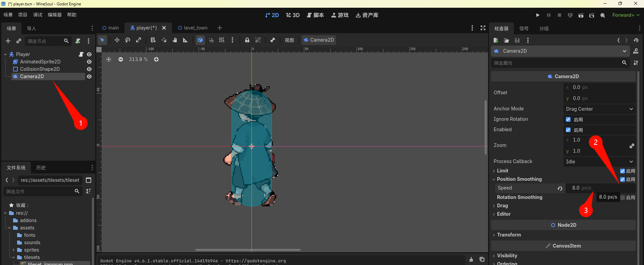Attach a script using the scene dock script icon
Screen dimensions: 644x265
click(78, 41)
